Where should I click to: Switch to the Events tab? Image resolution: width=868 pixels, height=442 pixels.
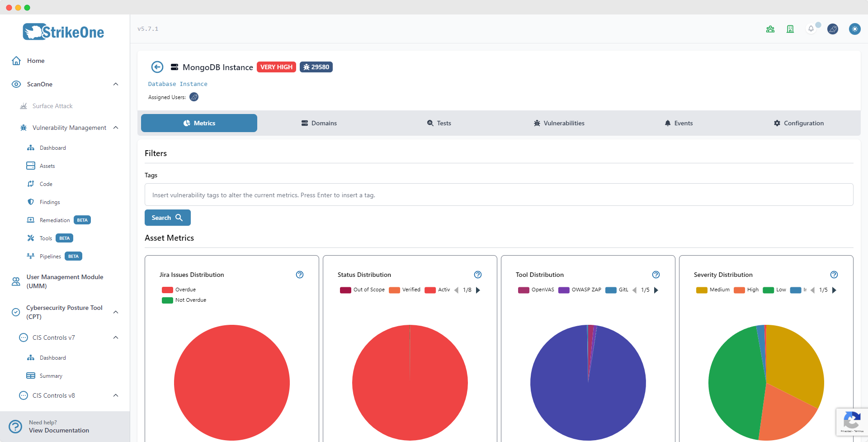[x=679, y=123]
